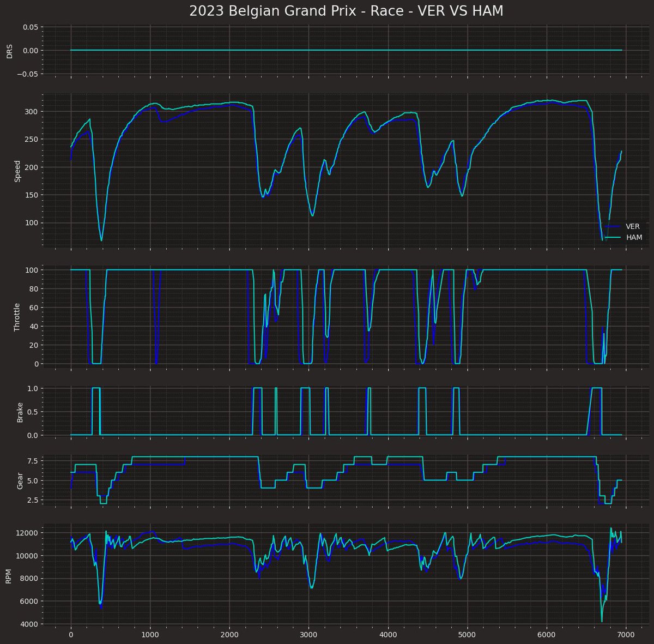The image size is (654, 644).
Task: Click the cyan HAM line swatch in legend
Action: tap(613, 237)
